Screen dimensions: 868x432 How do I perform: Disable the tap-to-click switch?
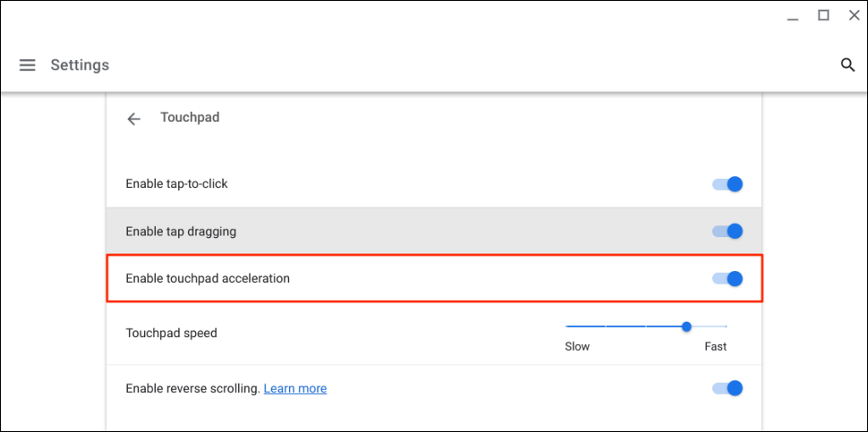point(728,184)
